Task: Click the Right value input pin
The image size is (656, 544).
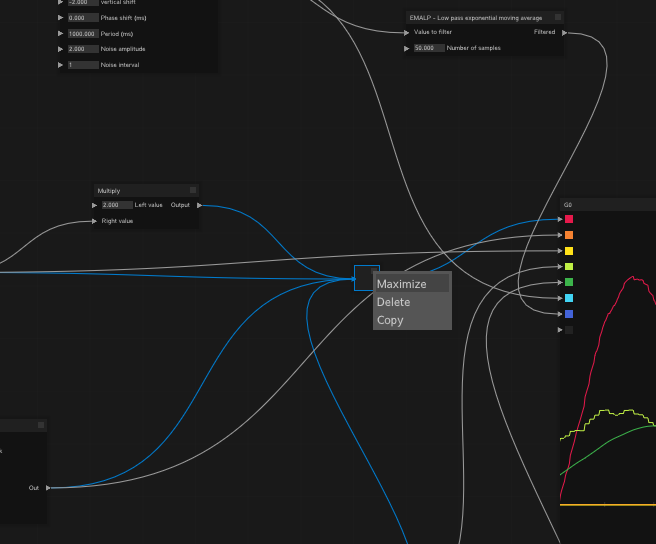Action: pyautogui.click(x=94, y=221)
